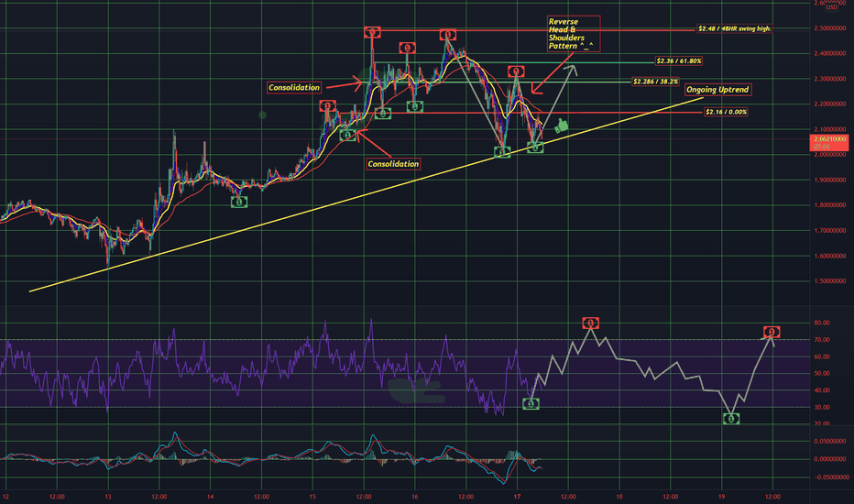Select the red sell marker at the far-right RSI projection end
This screenshot has height=504, width=854.
tap(772, 332)
